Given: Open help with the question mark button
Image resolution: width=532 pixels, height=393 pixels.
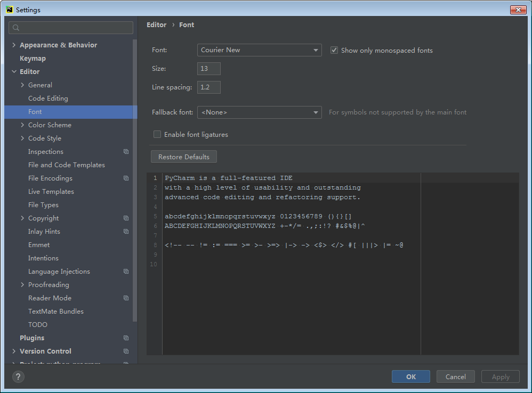Looking at the screenshot, I should pyautogui.click(x=18, y=376).
